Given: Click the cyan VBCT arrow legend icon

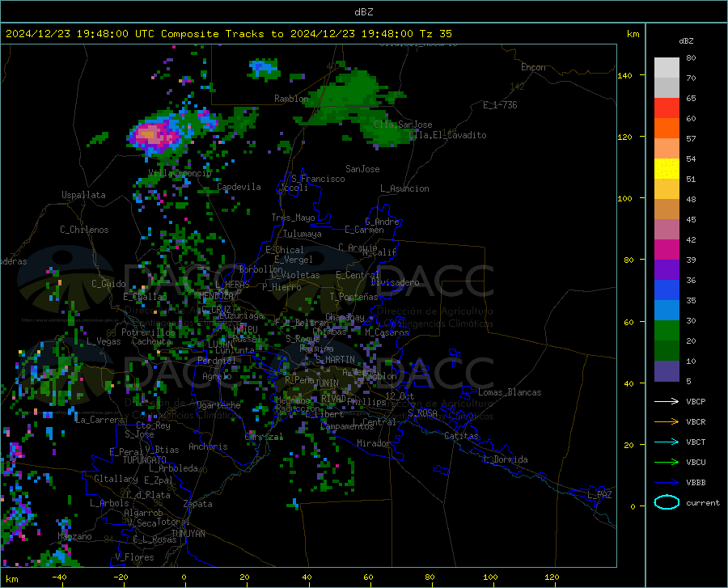Looking at the screenshot, I should pyautogui.click(x=667, y=442).
